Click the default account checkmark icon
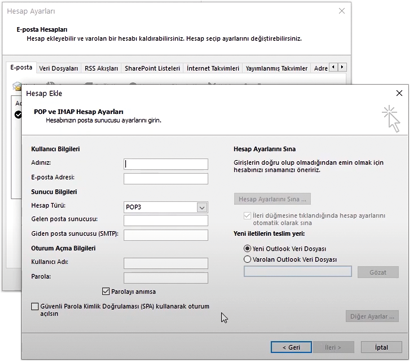The image size is (410, 361). 18,115
